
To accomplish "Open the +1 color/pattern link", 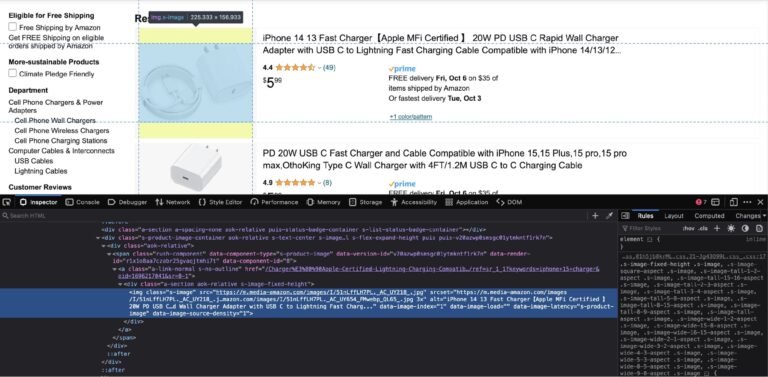I will pos(410,117).
